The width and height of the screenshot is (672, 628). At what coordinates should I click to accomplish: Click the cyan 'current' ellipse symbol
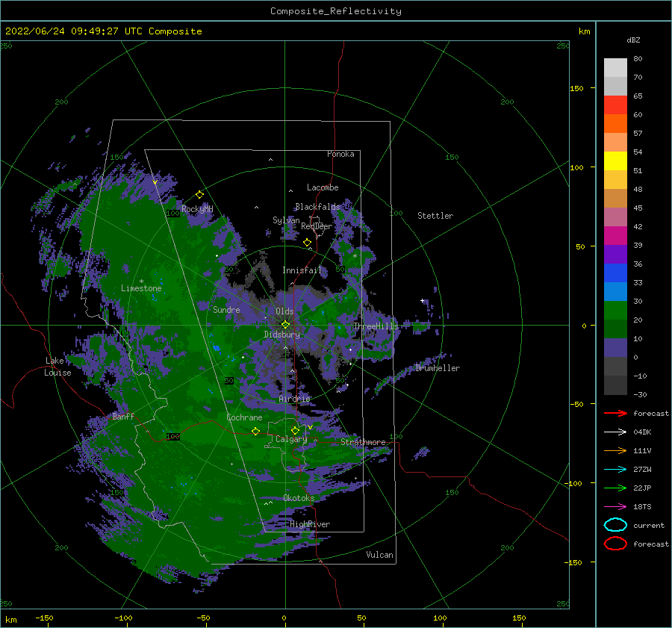coord(615,525)
